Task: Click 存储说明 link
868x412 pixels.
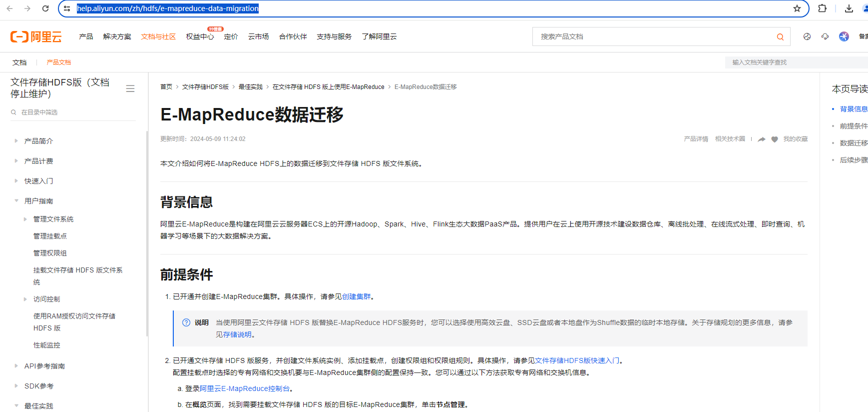Action: 237,334
